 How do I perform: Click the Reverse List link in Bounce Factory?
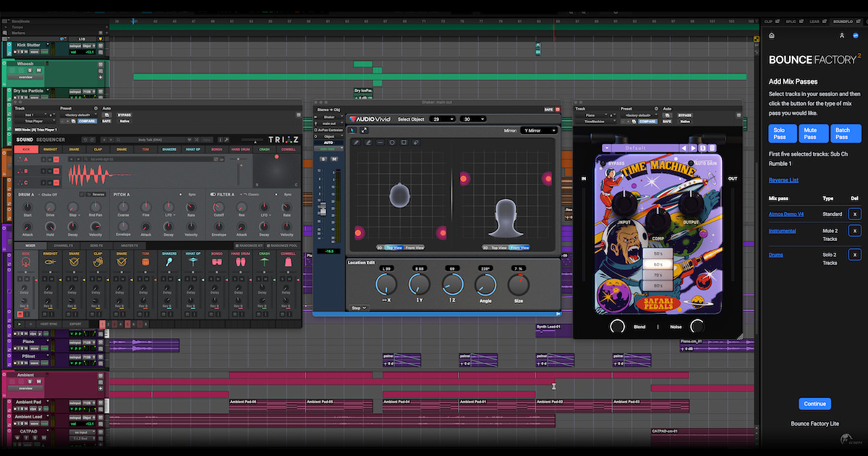pyautogui.click(x=783, y=179)
